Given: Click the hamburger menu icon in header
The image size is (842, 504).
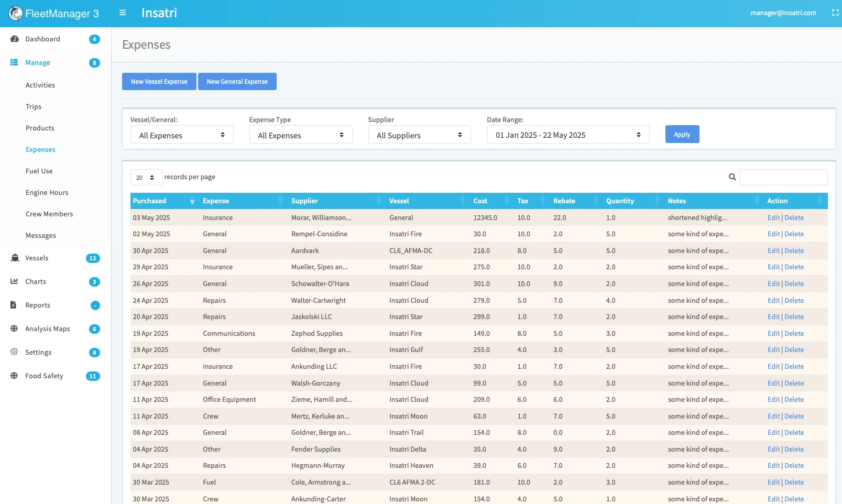Looking at the screenshot, I should coord(123,13).
